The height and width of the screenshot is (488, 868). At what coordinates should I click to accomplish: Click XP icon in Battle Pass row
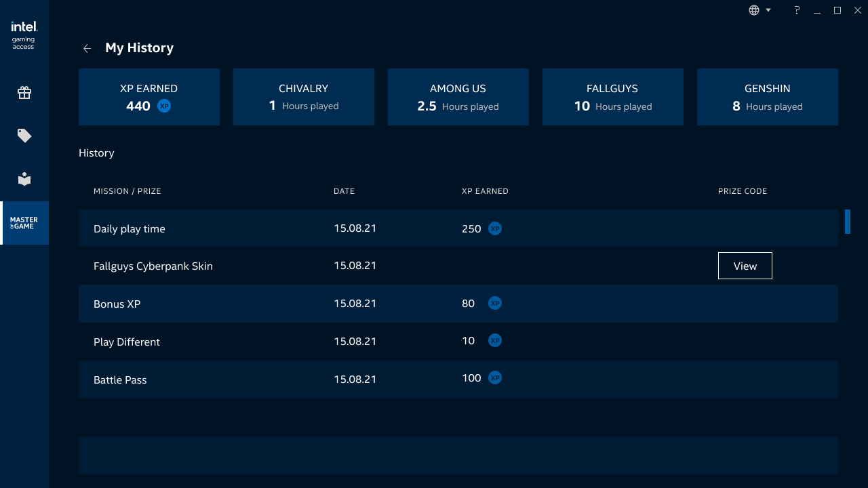[x=495, y=378]
